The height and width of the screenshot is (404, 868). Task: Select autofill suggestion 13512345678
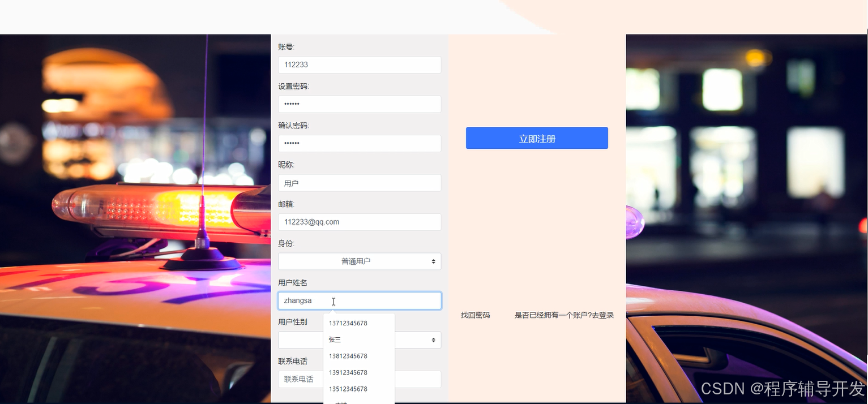pyautogui.click(x=359, y=389)
